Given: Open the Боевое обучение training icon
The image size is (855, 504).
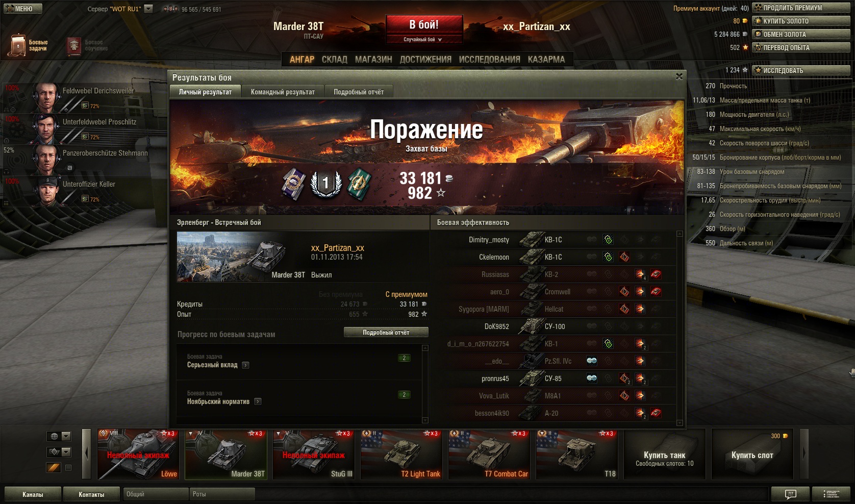Looking at the screenshot, I should tap(75, 46).
